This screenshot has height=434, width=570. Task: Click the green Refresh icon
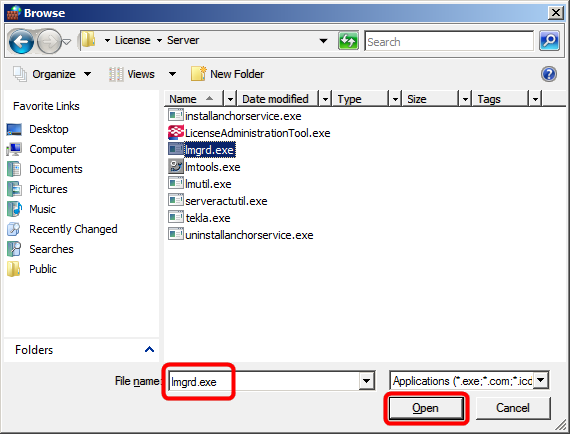click(348, 41)
